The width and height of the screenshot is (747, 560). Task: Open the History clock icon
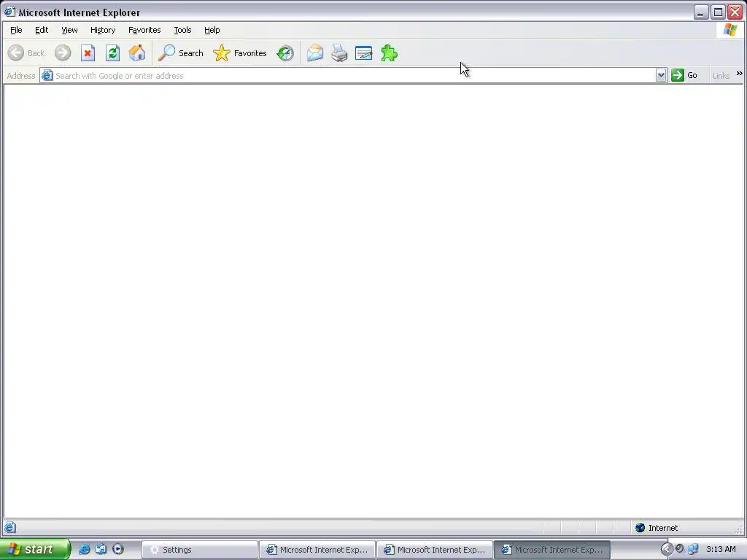[x=285, y=52]
